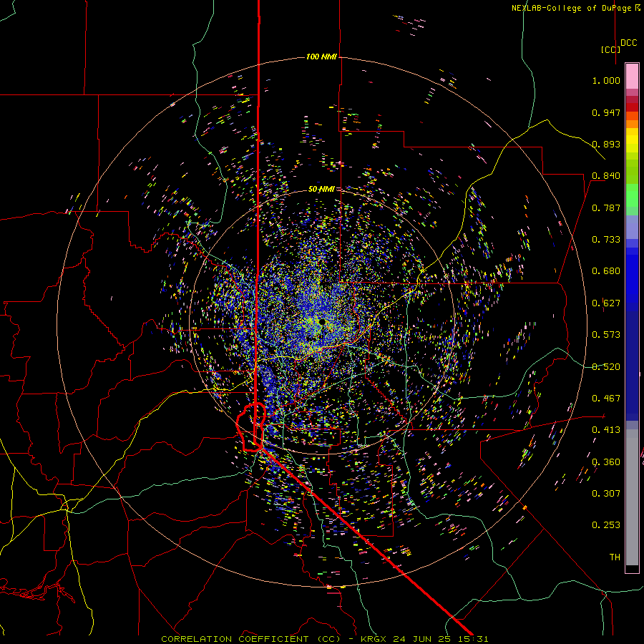This screenshot has width=644, height=644.
Task: Click the black radar site dot at center
Action: (x=323, y=321)
